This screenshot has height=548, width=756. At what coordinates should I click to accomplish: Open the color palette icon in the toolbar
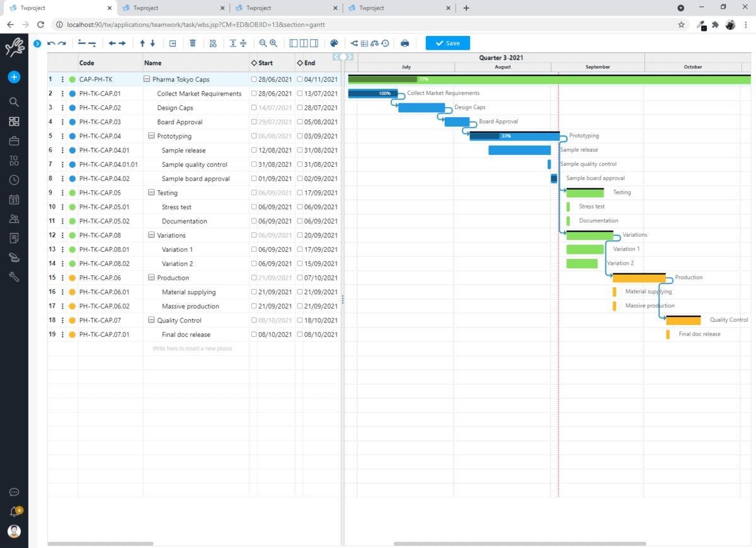[335, 43]
